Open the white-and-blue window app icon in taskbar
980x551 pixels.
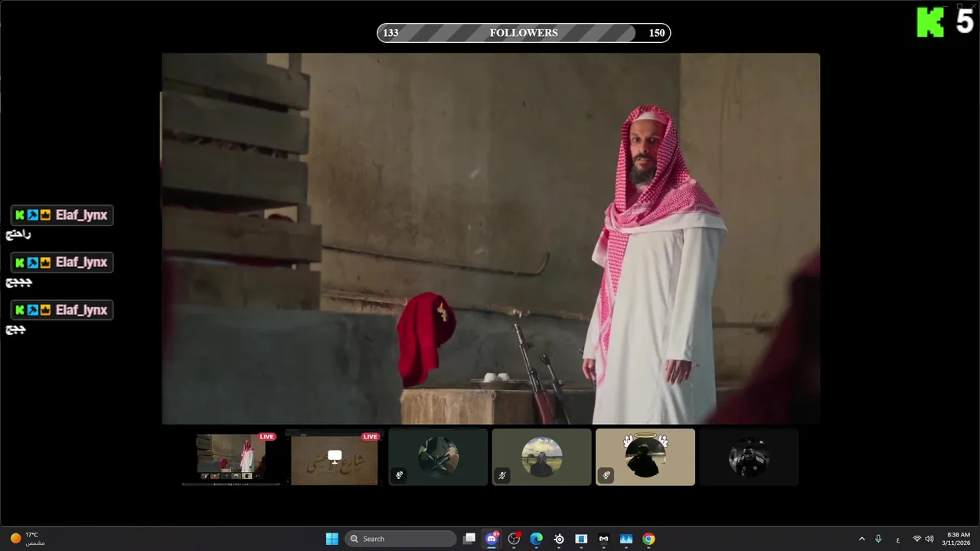point(581,539)
